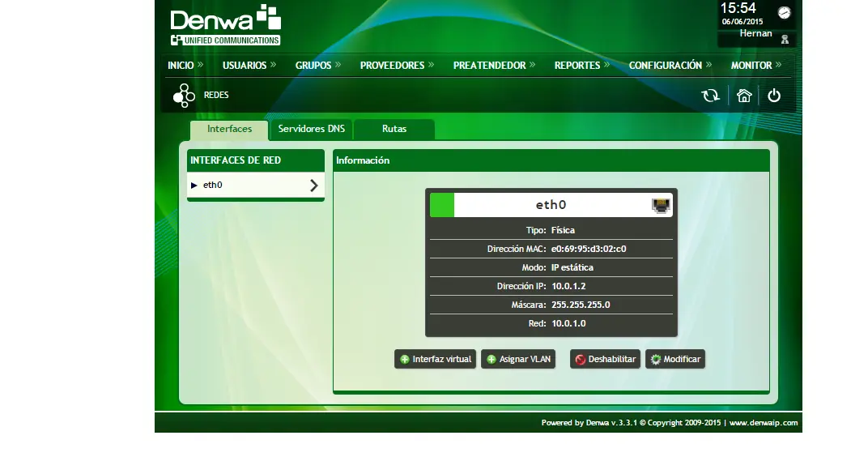Click the chevron arrow on eth0 row

pyautogui.click(x=314, y=186)
